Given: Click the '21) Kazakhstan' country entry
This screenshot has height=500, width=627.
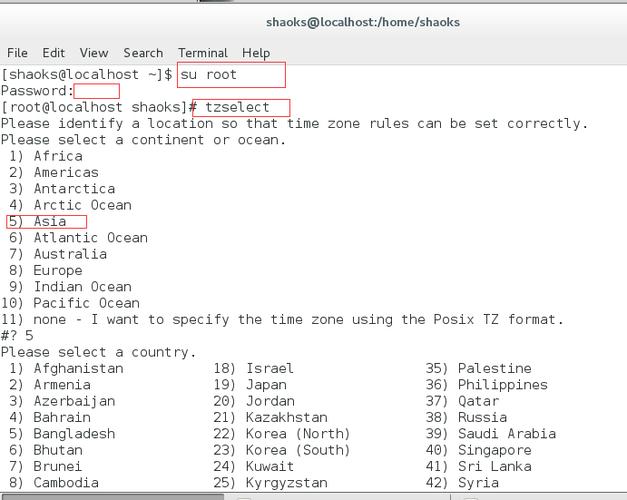Looking at the screenshot, I should pos(270,418).
